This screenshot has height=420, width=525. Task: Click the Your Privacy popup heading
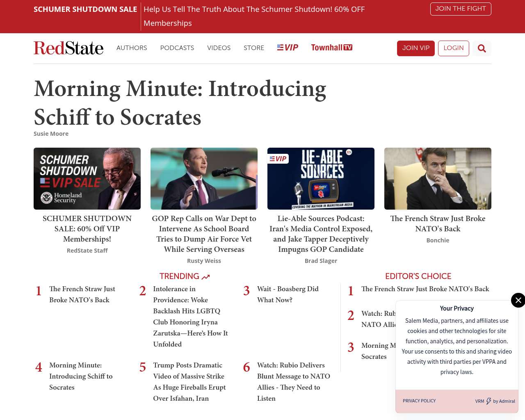click(457, 308)
